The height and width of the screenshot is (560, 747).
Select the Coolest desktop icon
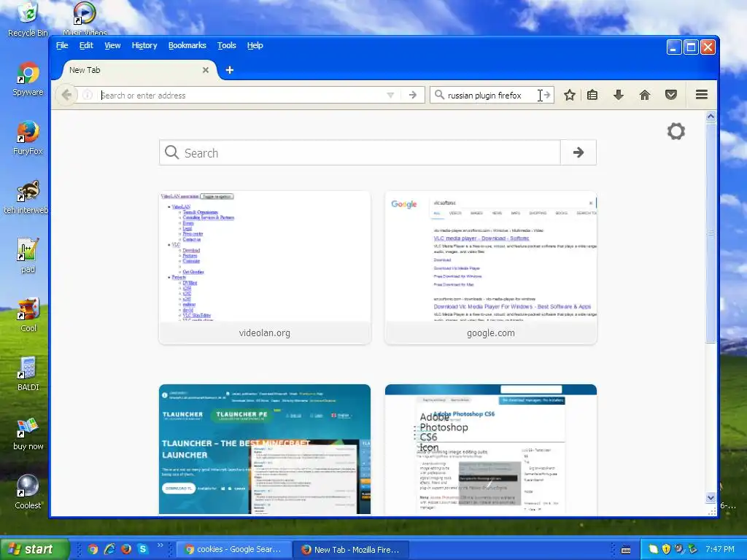click(x=28, y=492)
